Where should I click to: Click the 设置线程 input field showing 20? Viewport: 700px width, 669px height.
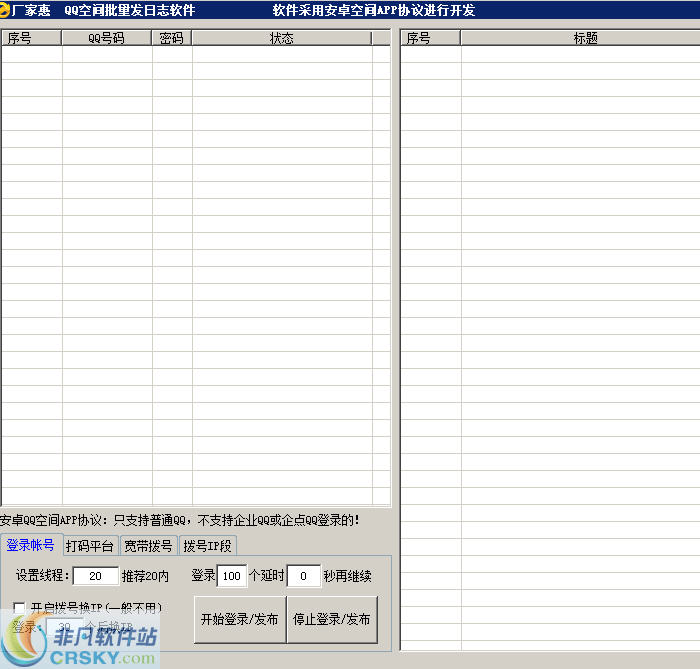pyautogui.click(x=96, y=576)
